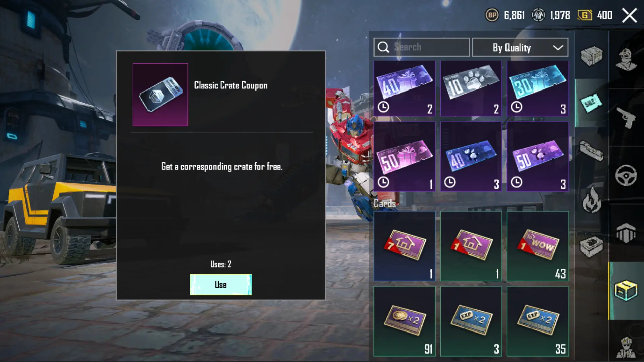
Task: Select the EXP x2 card with 35
Action: click(x=538, y=321)
